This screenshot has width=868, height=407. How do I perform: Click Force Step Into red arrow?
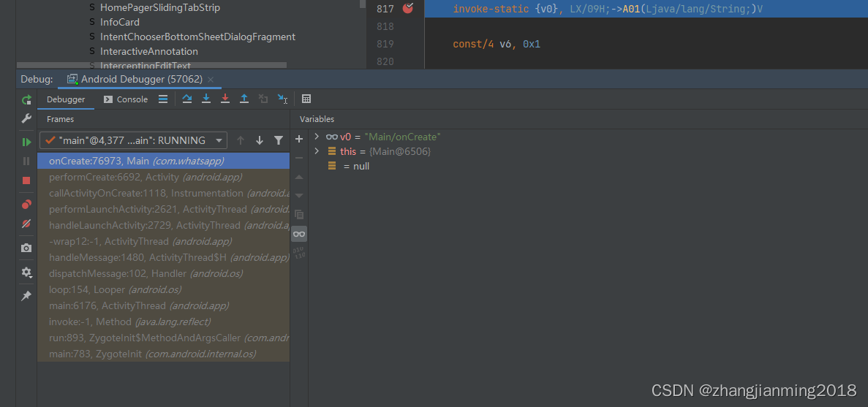click(224, 99)
